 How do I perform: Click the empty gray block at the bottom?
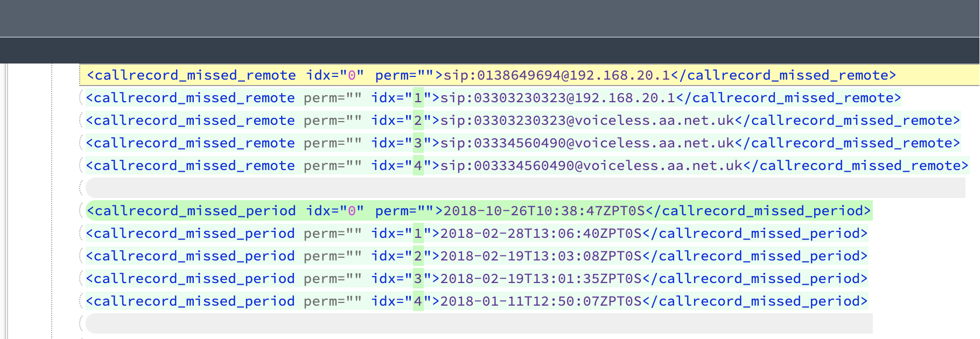[x=479, y=323]
